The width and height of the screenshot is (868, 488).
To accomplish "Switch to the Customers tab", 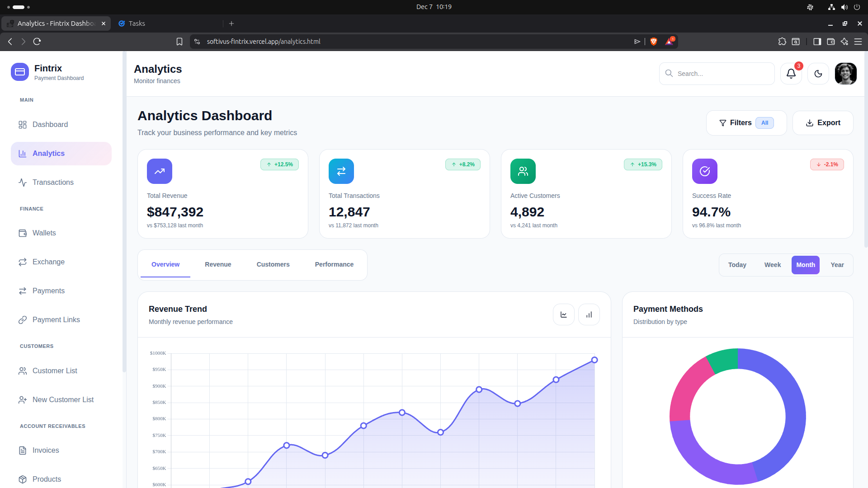I will point(273,264).
